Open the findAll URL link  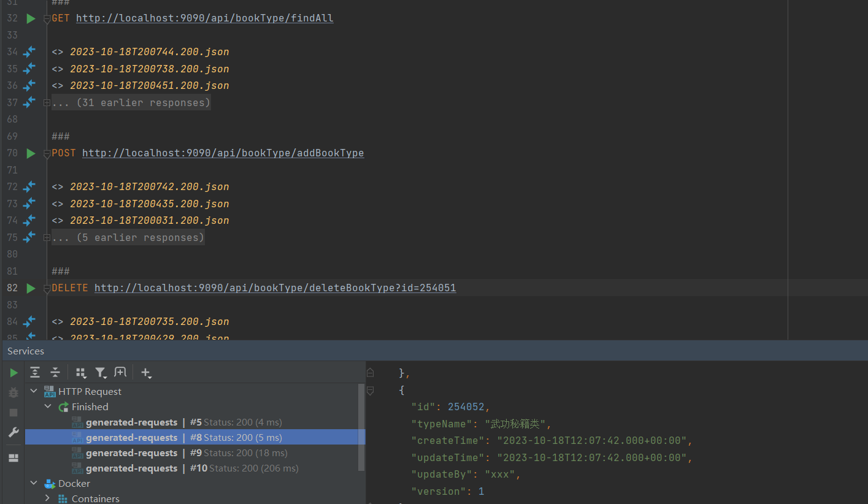tap(205, 18)
